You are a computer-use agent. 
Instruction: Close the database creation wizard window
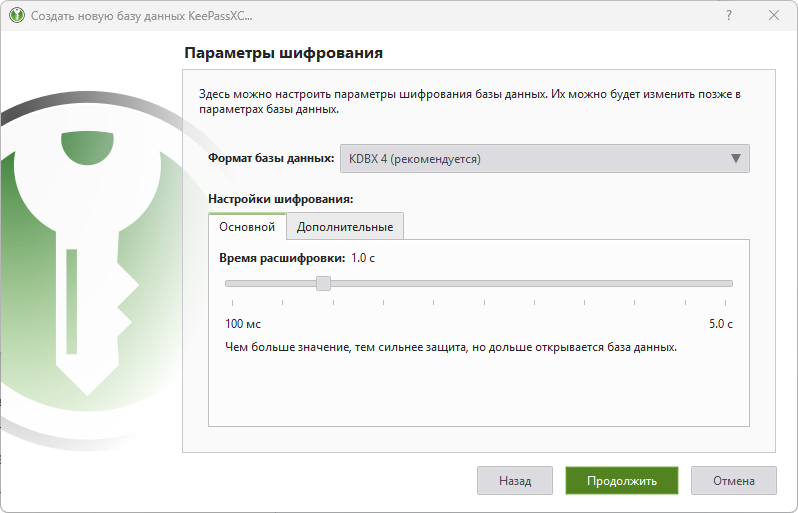coord(773,16)
